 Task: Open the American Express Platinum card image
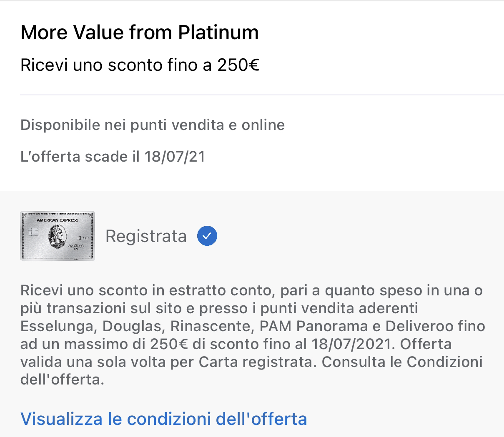point(58,236)
